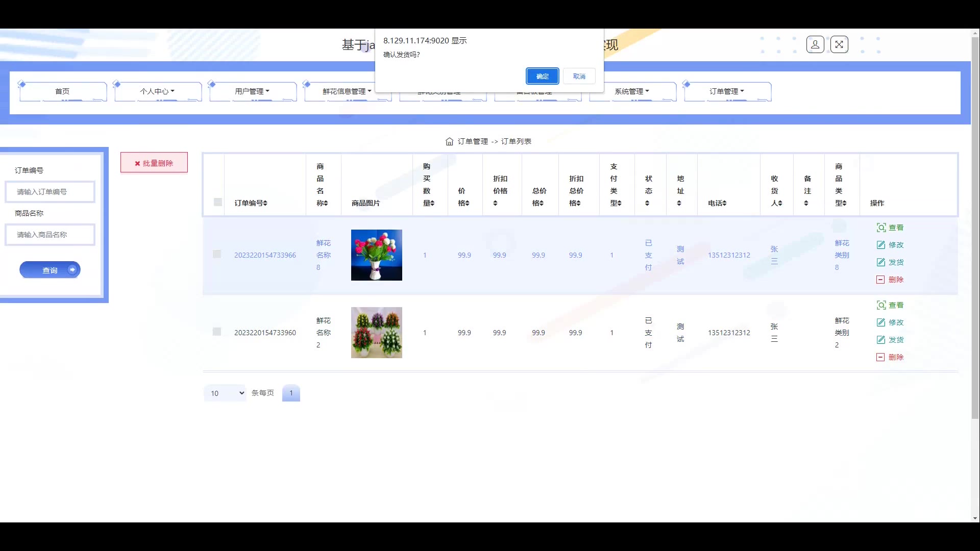Expand the 个人中心 dropdown menu

[157, 91]
